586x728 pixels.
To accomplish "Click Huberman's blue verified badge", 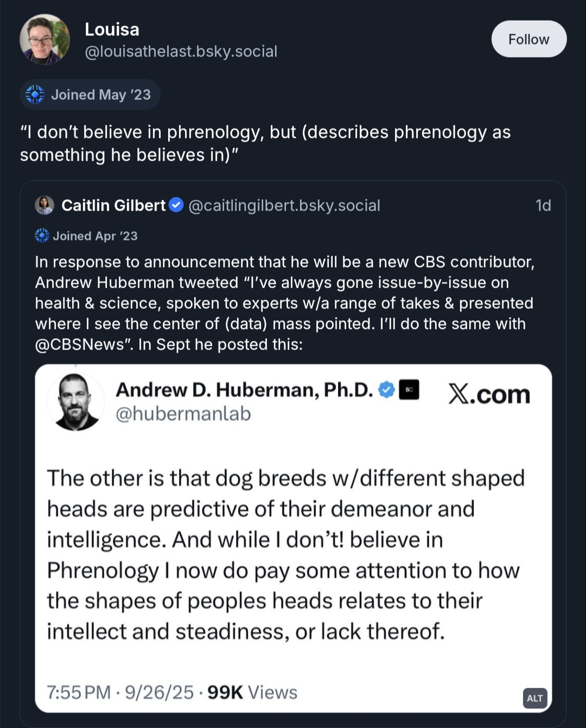I will pos(386,390).
